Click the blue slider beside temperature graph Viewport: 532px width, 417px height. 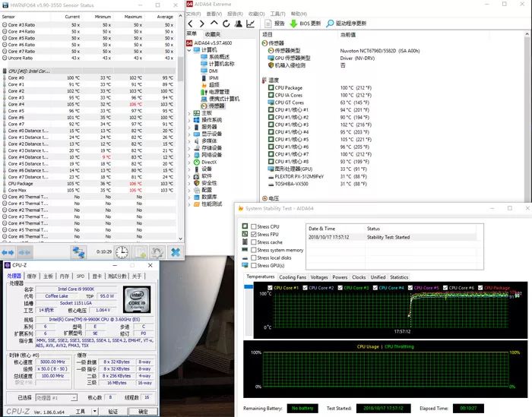pos(249,287)
